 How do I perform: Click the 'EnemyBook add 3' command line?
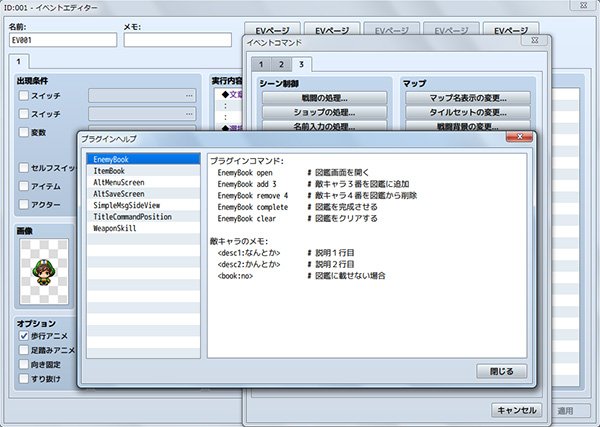(x=247, y=184)
